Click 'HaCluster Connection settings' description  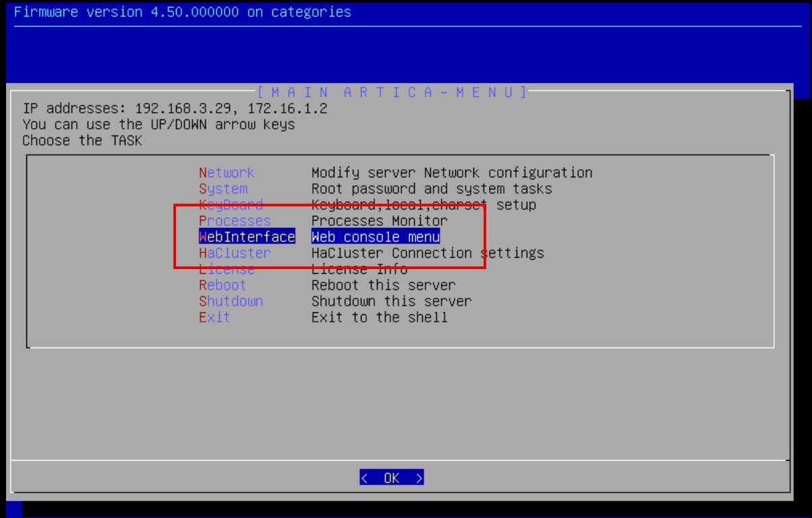point(428,253)
